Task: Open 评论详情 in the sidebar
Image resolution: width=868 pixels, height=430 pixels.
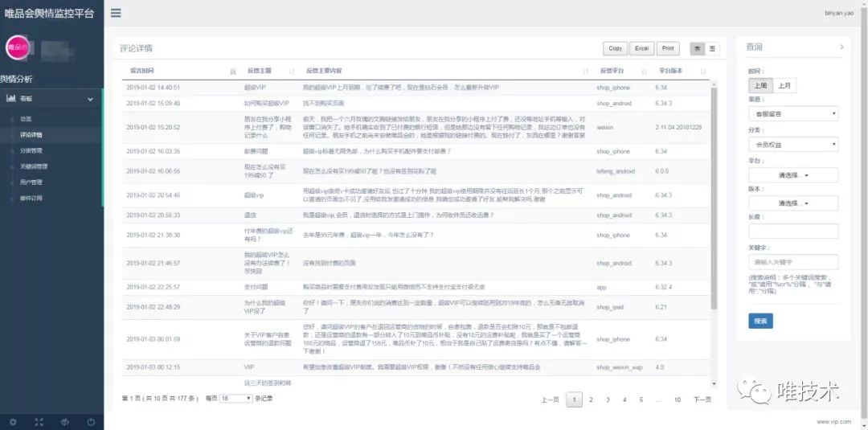Action: (x=31, y=134)
